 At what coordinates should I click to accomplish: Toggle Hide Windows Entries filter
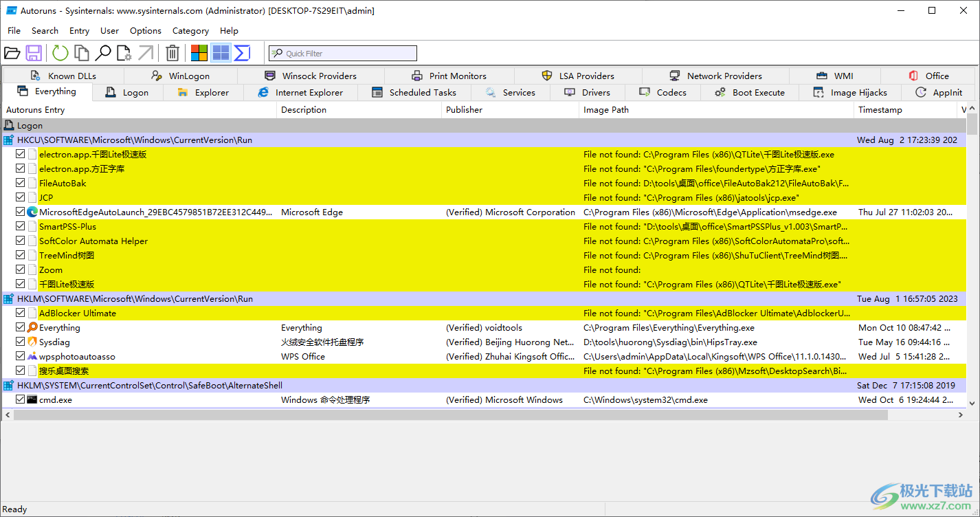click(221, 53)
